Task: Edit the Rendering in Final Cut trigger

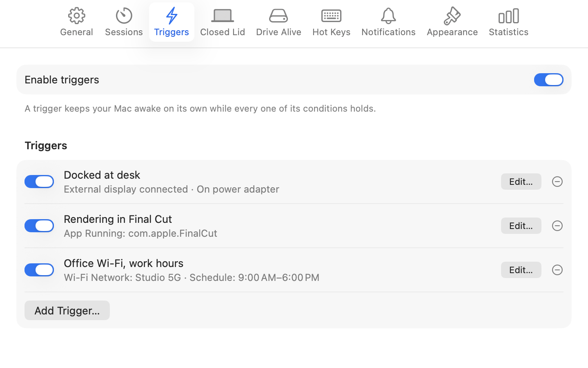Action: point(521,226)
